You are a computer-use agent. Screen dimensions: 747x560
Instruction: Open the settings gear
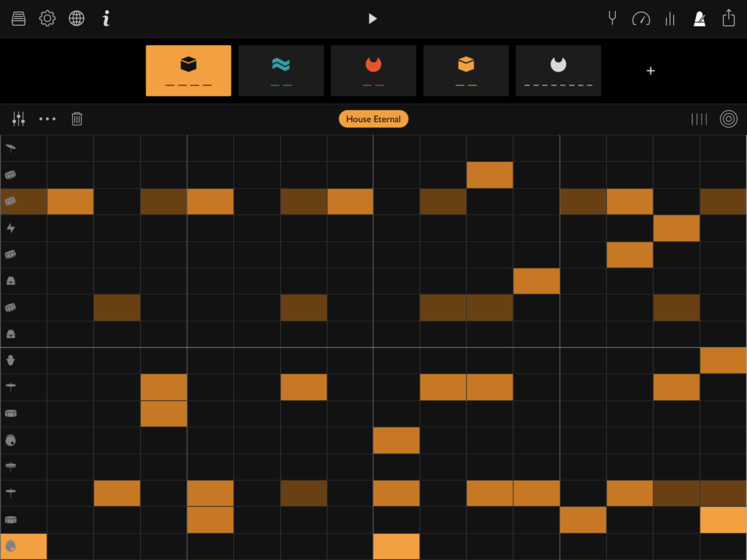(47, 19)
